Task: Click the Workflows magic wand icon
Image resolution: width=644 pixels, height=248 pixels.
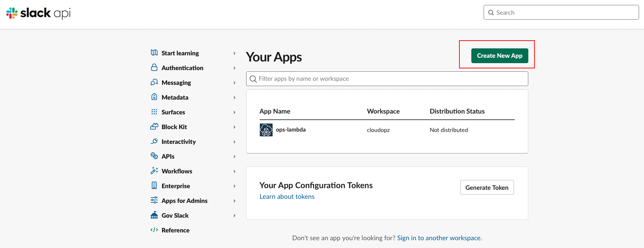Action: click(154, 171)
